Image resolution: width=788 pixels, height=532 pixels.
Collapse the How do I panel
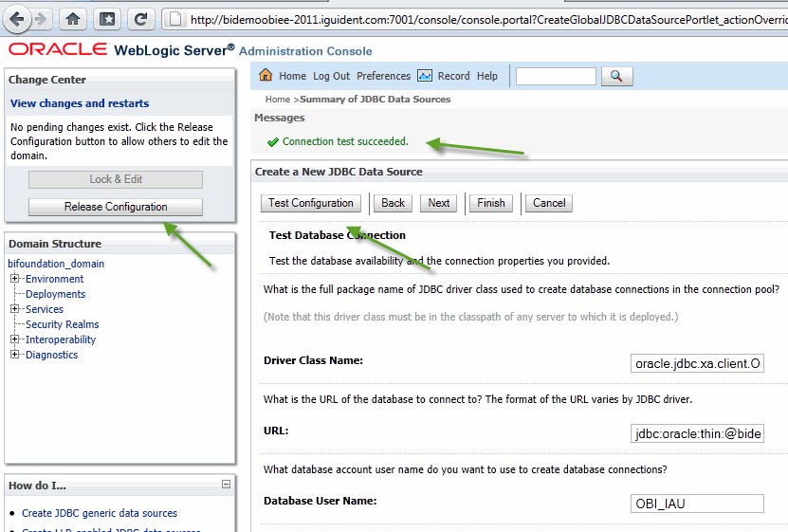point(226,484)
